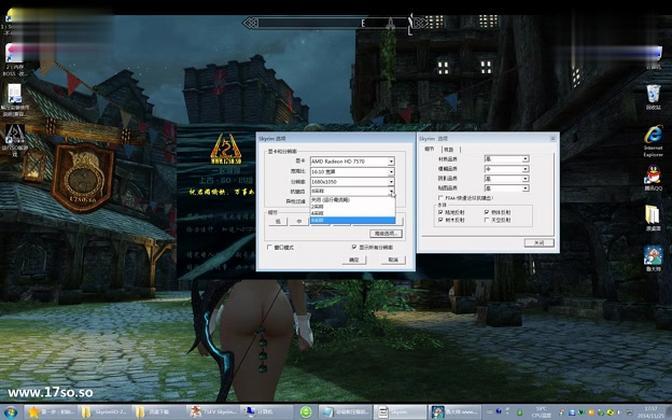Open the Recycle Bin desktop icon
The height and width of the screenshot is (420, 672).
653,97
